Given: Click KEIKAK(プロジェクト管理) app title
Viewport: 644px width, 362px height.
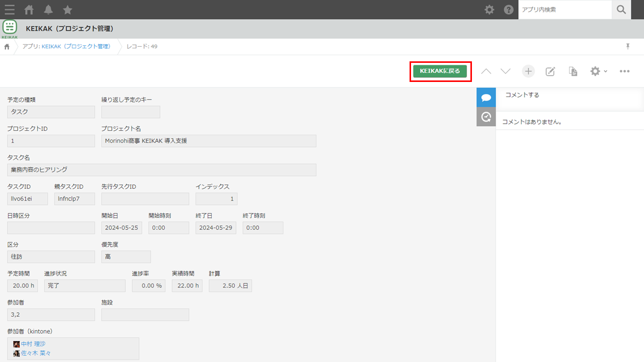Looking at the screenshot, I should [69, 29].
